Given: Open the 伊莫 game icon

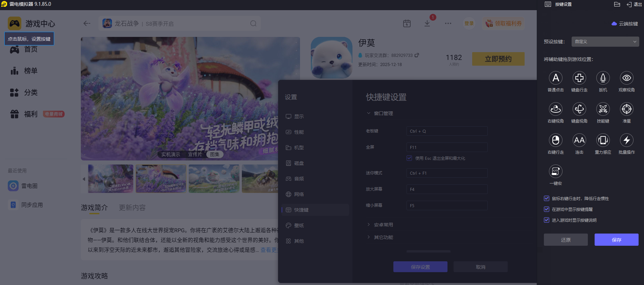Looking at the screenshot, I should [331, 58].
